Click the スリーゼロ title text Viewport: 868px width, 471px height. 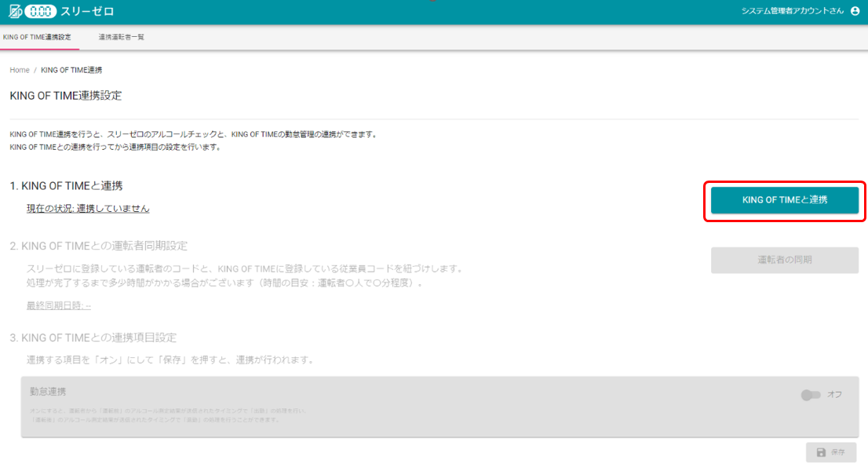(x=87, y=11)
